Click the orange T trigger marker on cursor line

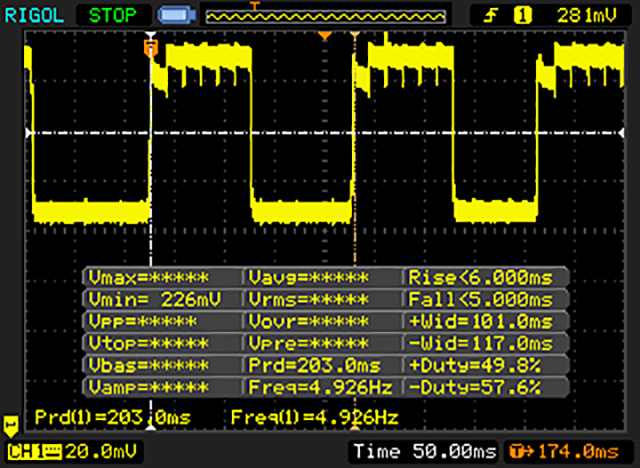pos(150,47)
